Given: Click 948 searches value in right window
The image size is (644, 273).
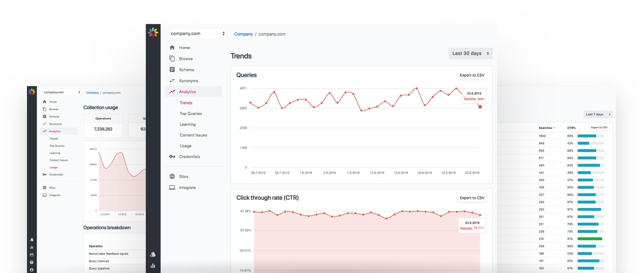Looking at the screenshot, I should point(541,143).
